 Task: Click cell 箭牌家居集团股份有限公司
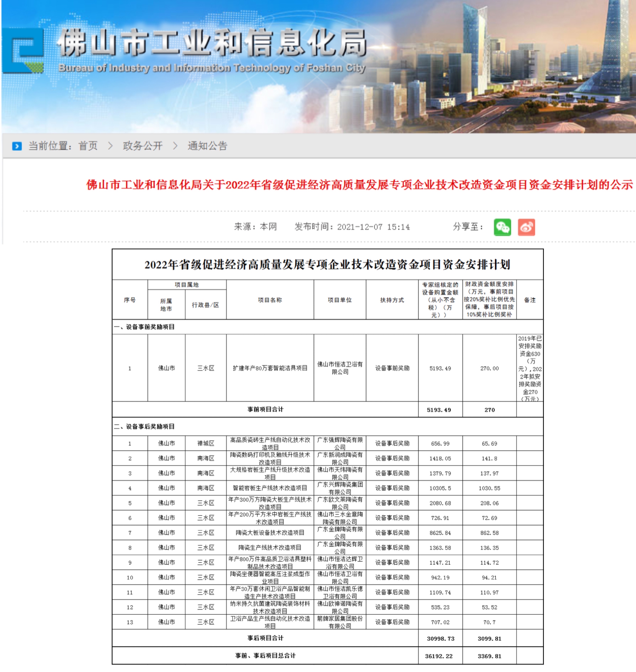click(x=340, y=622)
